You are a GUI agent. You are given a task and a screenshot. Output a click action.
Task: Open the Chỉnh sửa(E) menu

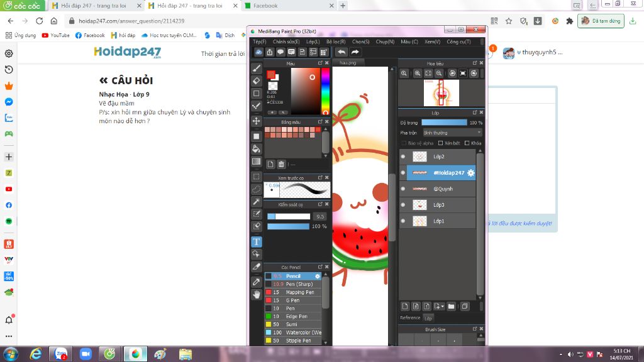tap(286, 41)
